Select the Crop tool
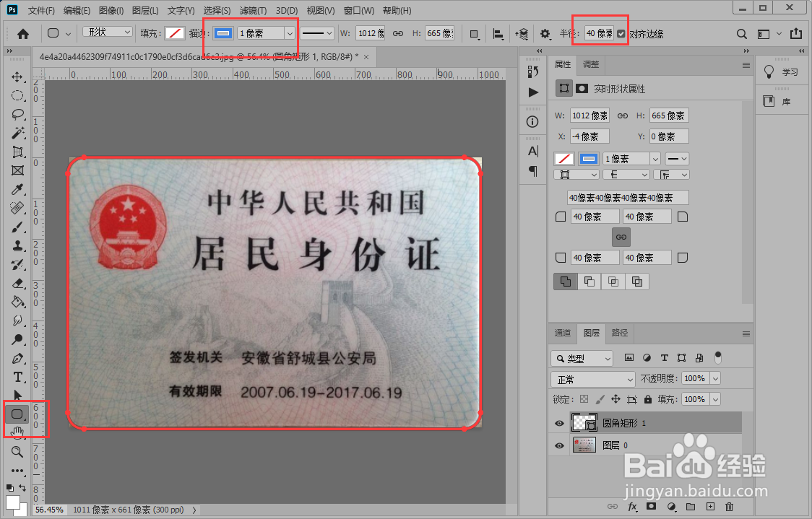 (17, 152)
